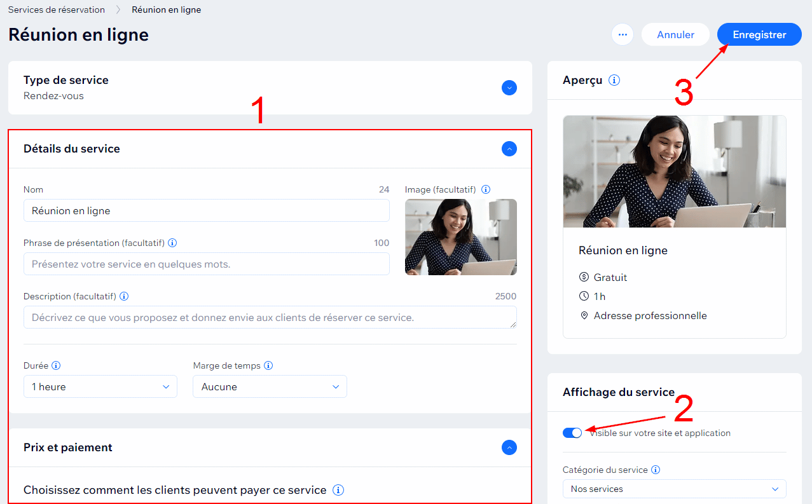Click the Marge de temps info icon
This screenshot has height=504, width=812.
[268, 365]
